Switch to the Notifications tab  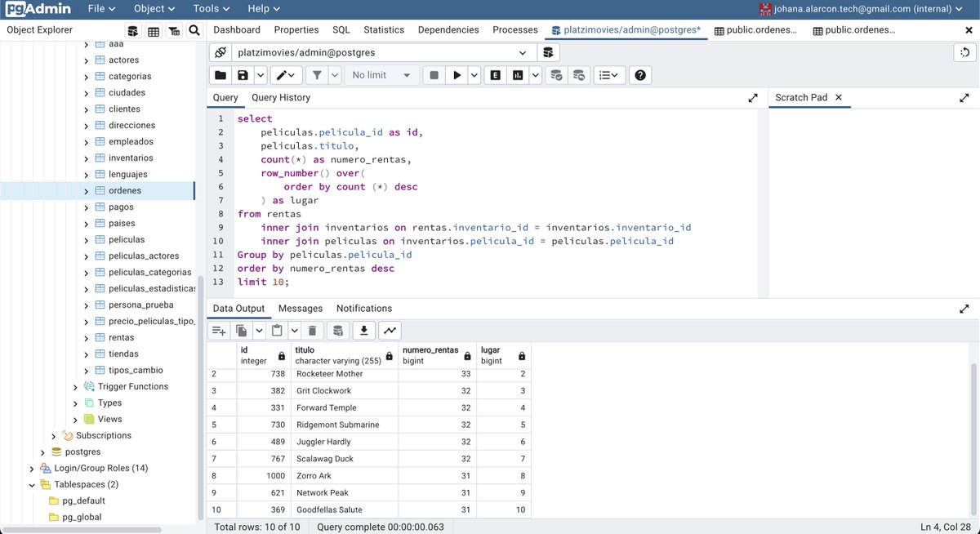pyautogui.click(x=364, y=309)
